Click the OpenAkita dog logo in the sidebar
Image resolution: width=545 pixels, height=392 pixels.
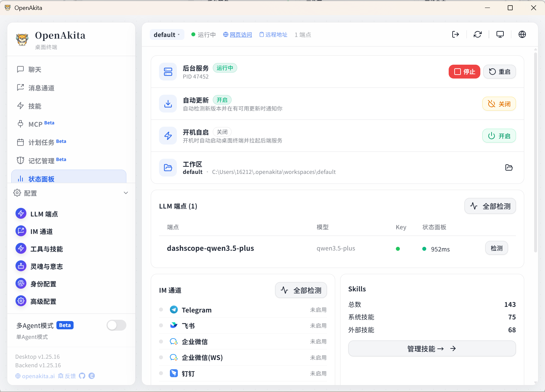coord(22,40)
